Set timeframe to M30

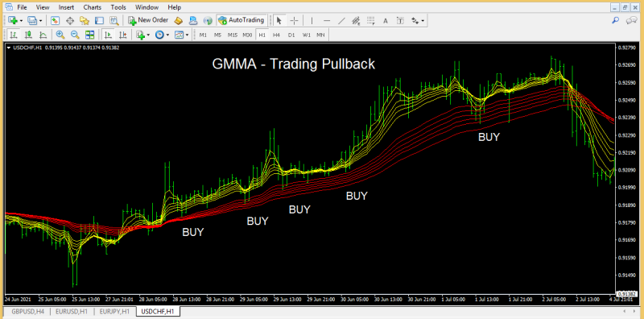coord(247,35)
